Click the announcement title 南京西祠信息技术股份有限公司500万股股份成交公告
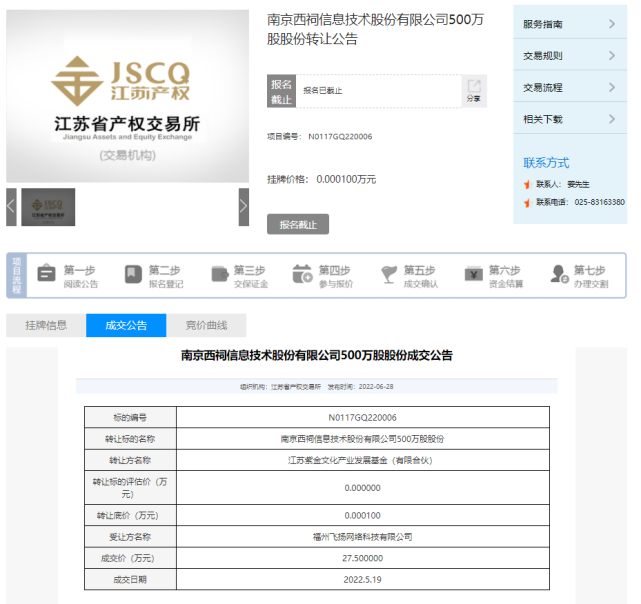The width and height of the screenshot is (641, 604). [x=317, y=355]
